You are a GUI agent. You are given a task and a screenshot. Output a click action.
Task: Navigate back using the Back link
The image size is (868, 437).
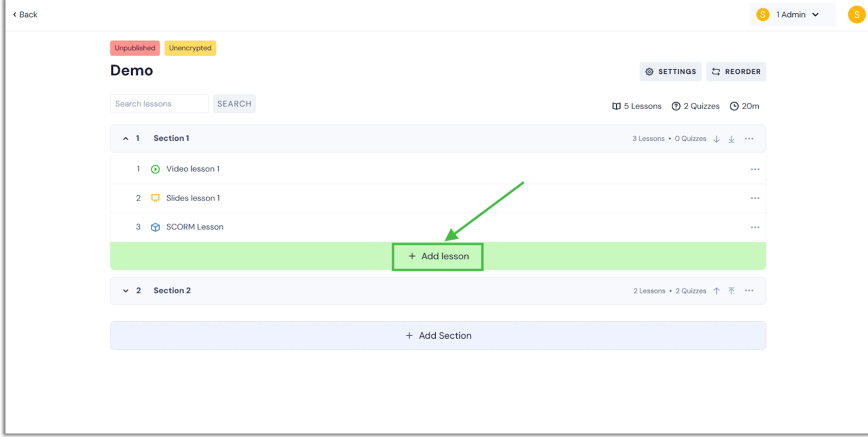(x=24, y=14)
